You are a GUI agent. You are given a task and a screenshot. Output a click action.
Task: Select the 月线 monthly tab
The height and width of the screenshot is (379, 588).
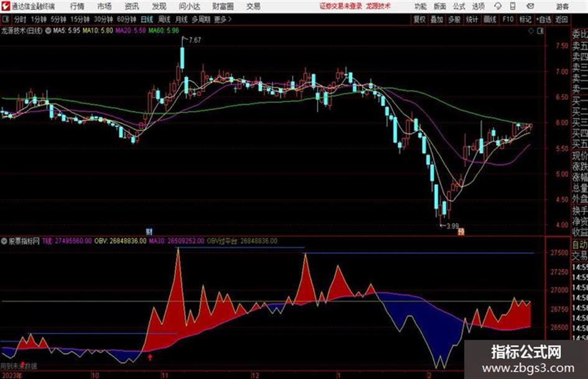tap(182, 19)
